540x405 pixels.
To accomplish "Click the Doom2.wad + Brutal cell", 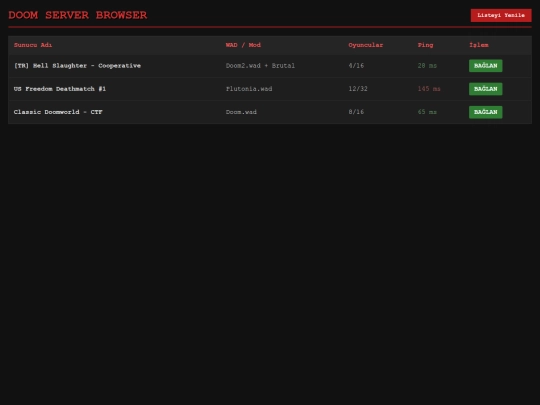I will tap(260, 66).
